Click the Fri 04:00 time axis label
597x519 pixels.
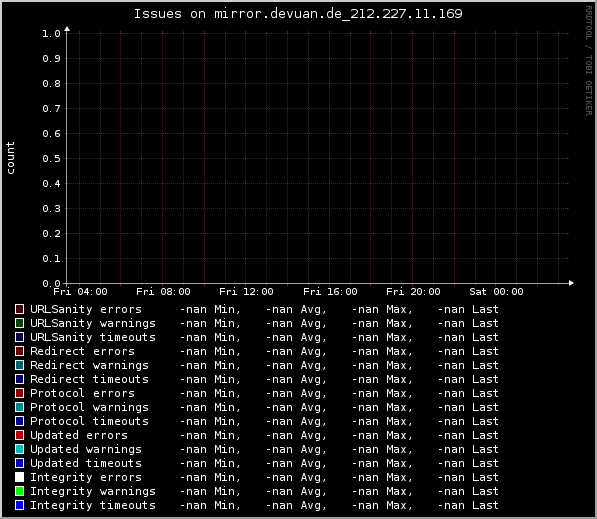click(x=80, y=292)
